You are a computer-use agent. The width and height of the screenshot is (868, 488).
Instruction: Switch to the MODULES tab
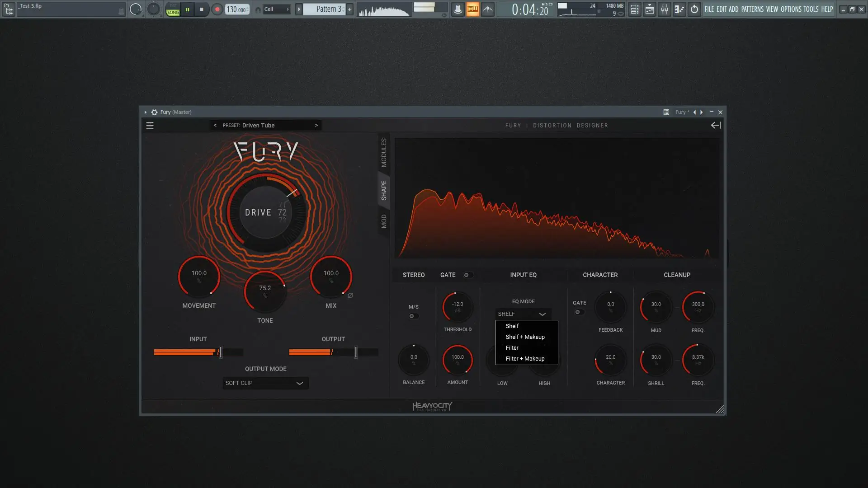[x=384, y=153]
